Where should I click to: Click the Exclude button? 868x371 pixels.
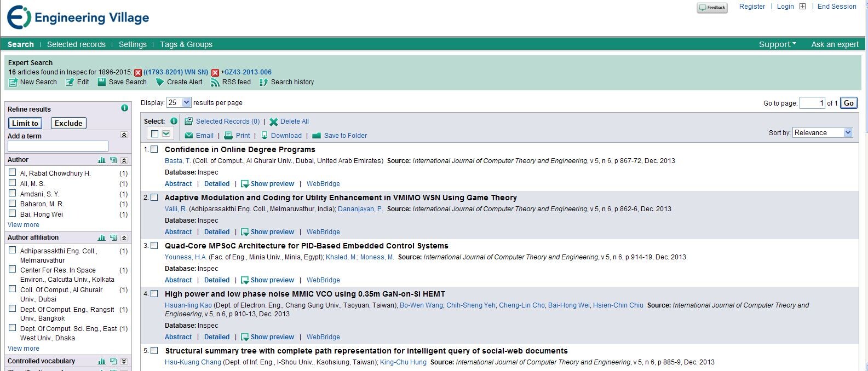(x=68, y=123)
